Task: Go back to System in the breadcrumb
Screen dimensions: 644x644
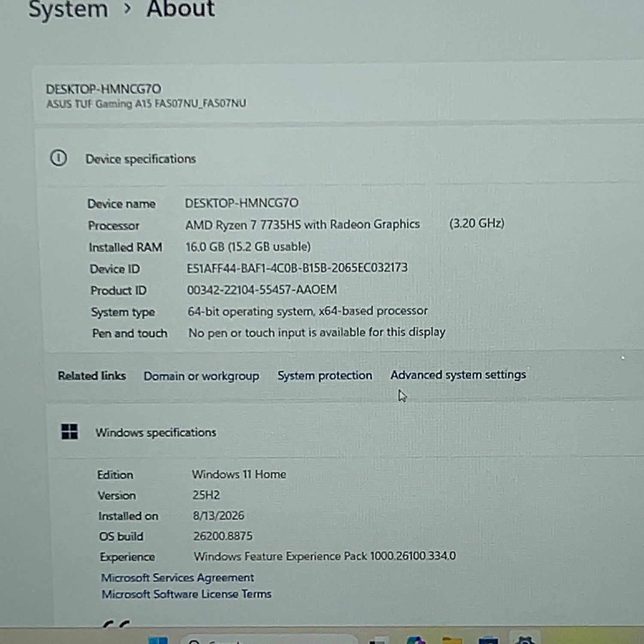Action: coord(69,9)
